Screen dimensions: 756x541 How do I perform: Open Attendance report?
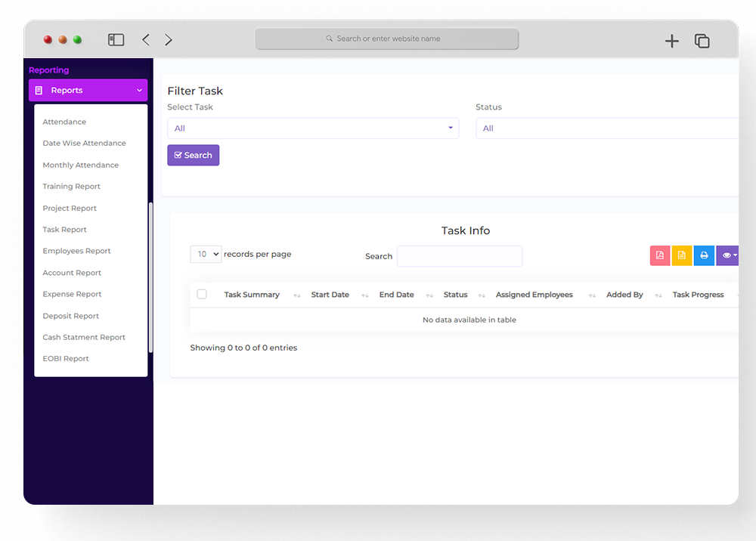[64, 122]
